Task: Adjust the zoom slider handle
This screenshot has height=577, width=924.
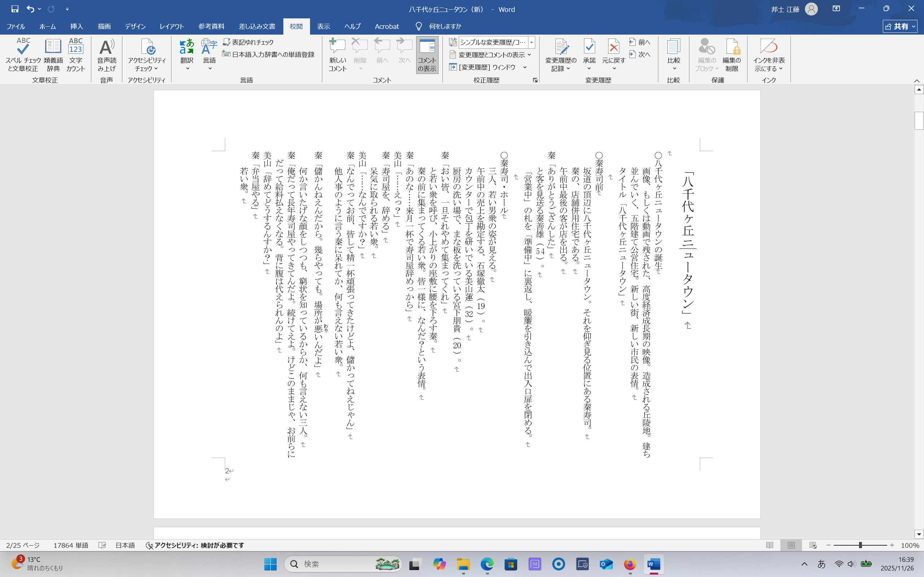Action: pyautogui.click(x=860, y=545)
